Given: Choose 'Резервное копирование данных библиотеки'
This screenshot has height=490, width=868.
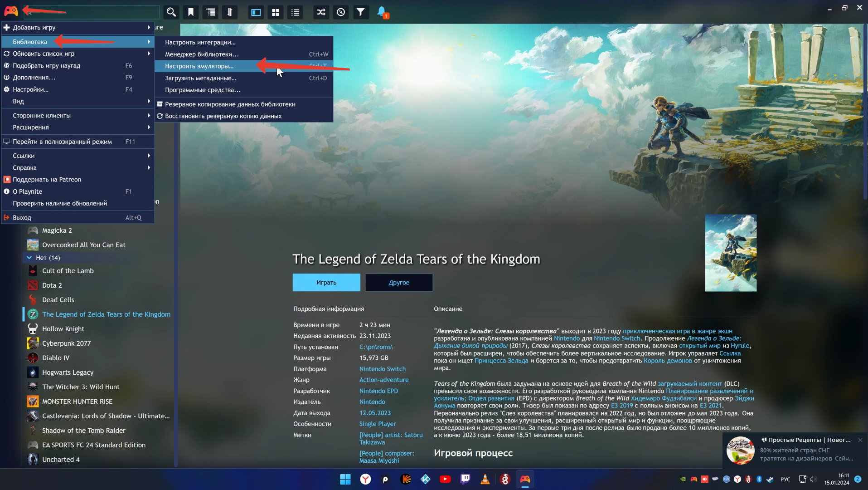Looking at the screenshot, I should click(244, 104).
